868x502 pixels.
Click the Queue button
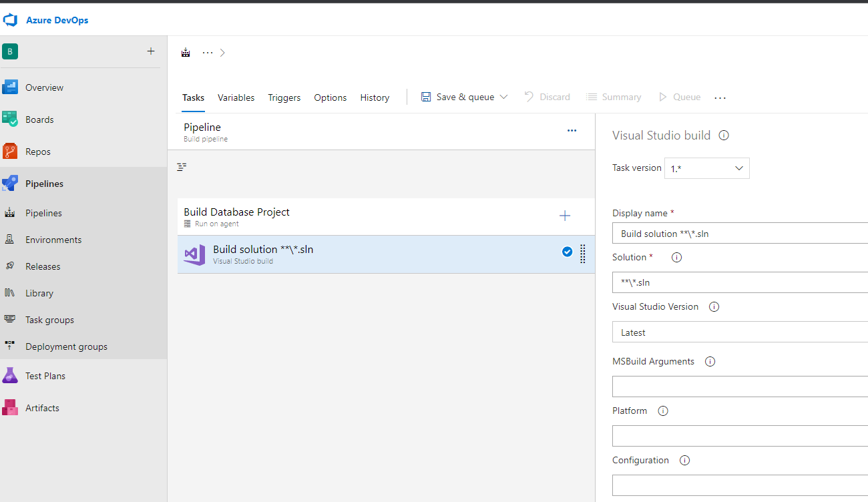(680, 97)
